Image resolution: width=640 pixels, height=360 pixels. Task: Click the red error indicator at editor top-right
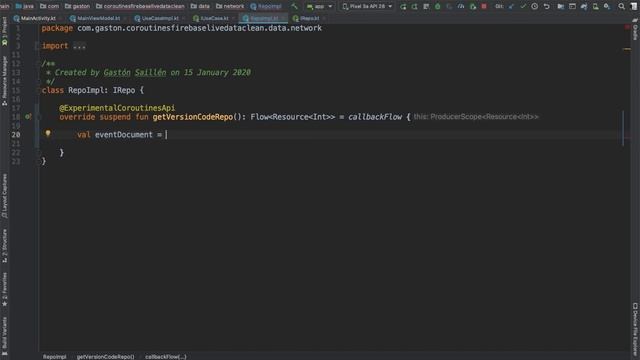coord(627,27)
